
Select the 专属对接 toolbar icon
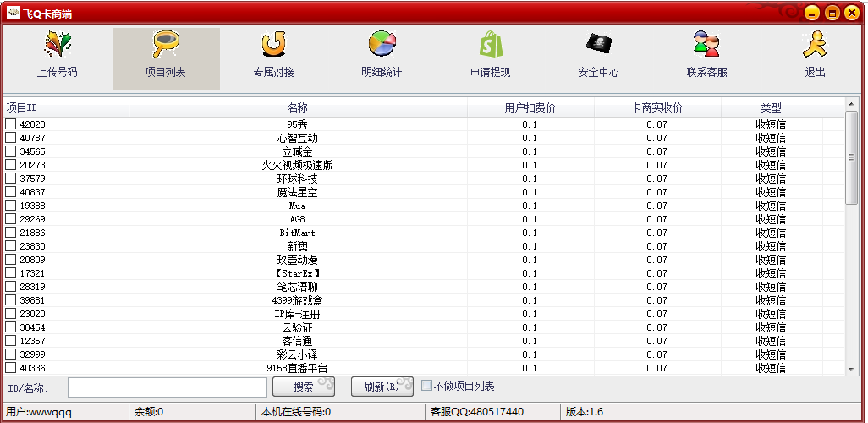[273, 45]
